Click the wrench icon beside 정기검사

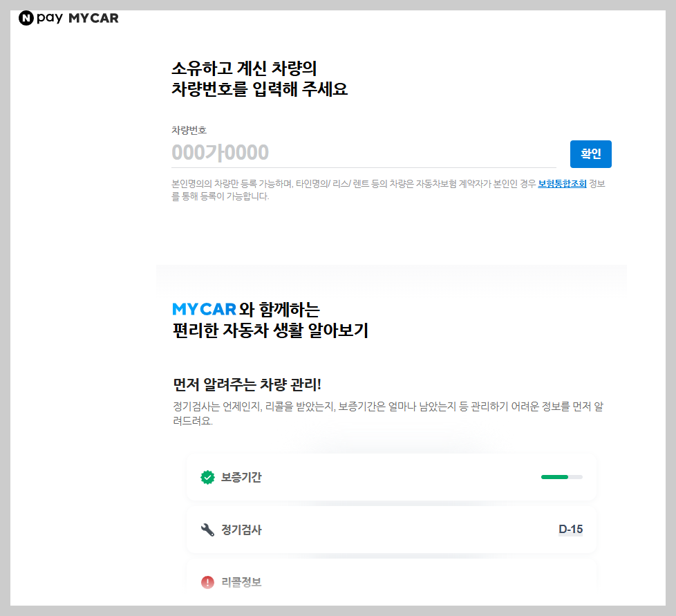coord(208,530)
